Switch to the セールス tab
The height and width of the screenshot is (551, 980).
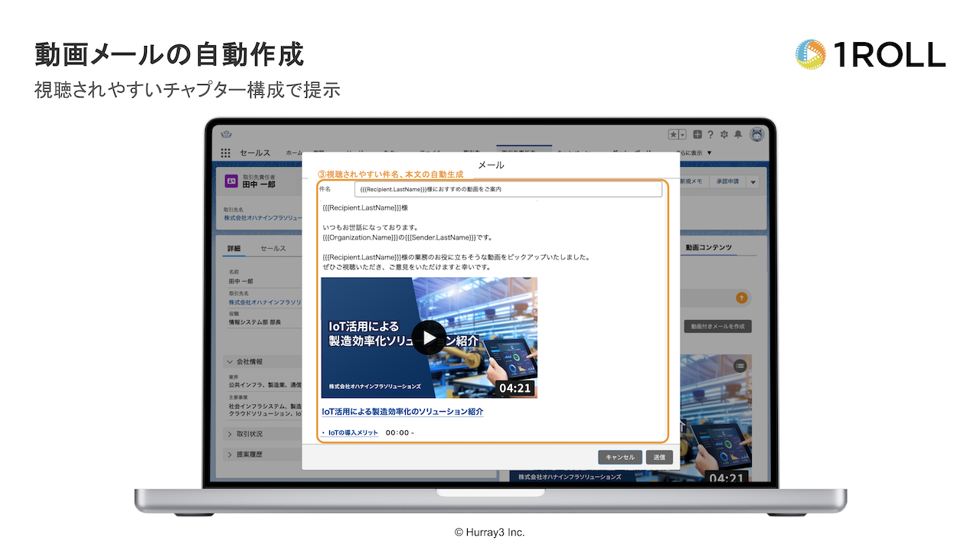273,248
